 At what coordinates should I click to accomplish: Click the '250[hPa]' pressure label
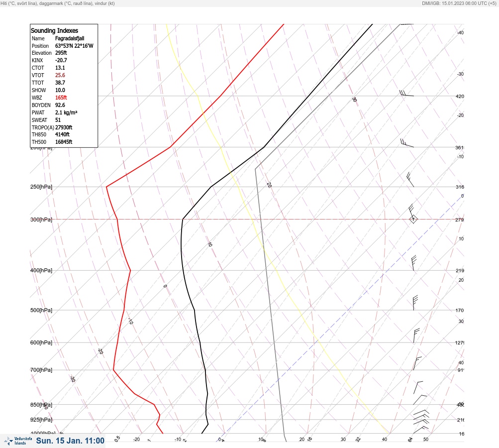(41, 187)
